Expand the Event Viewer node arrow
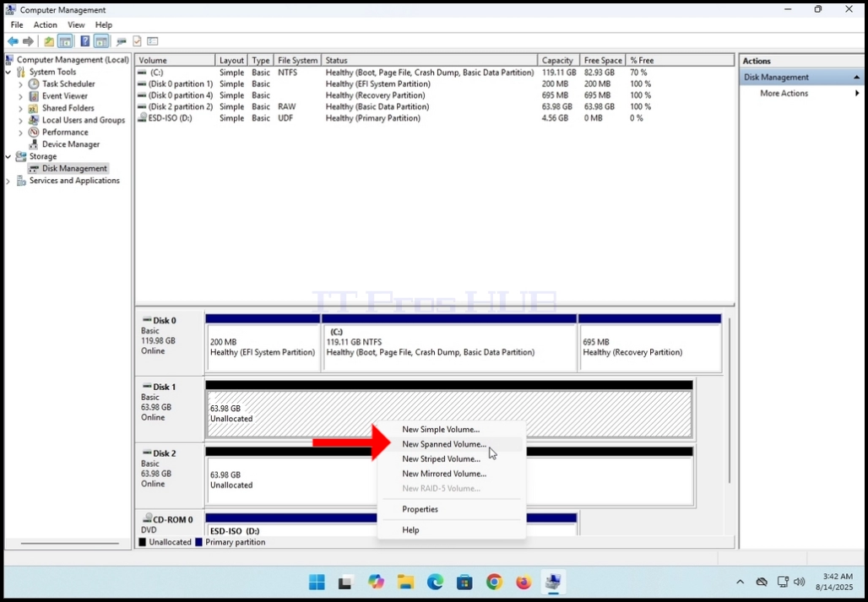Viewport: 868px width, 602px height. 20,96
